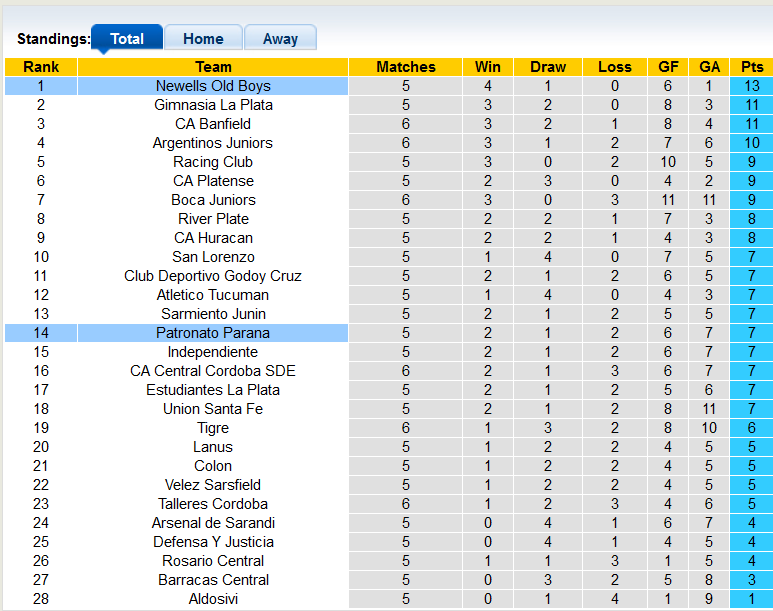Click Argentinos Juniors team entry
This screenshot has width=773, height=611.
point(213,143)
